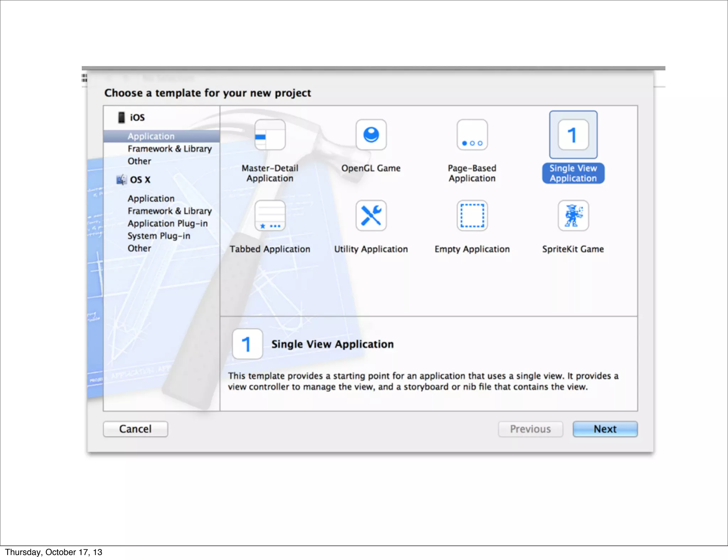Open Framework & Library under iOS
Screen dimensions: 728x560
(x=170, y=149)
